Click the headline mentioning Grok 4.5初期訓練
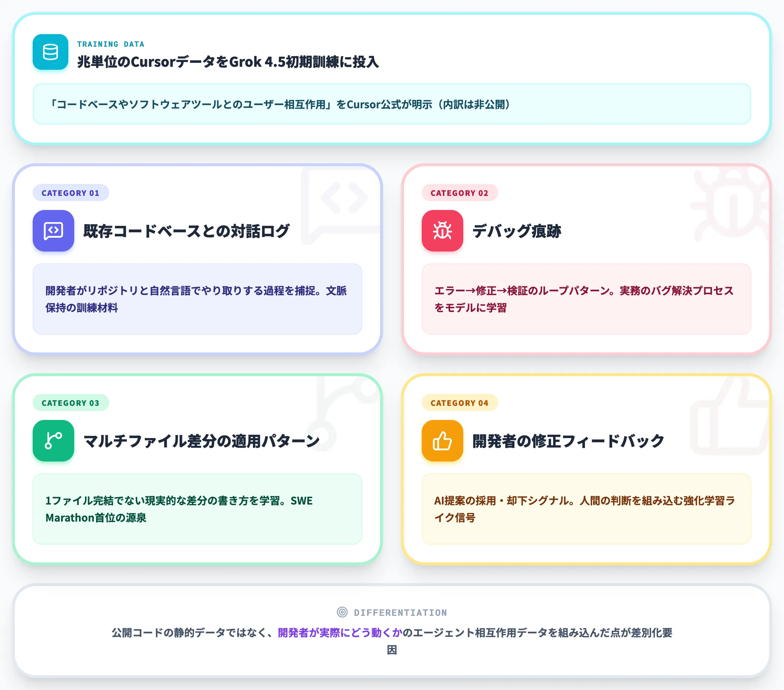This screenshot has width=784, height=690. point(228,62)
